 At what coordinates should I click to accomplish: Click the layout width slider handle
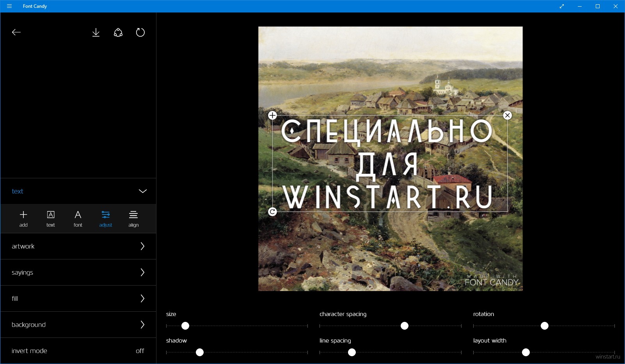point(526,352)
